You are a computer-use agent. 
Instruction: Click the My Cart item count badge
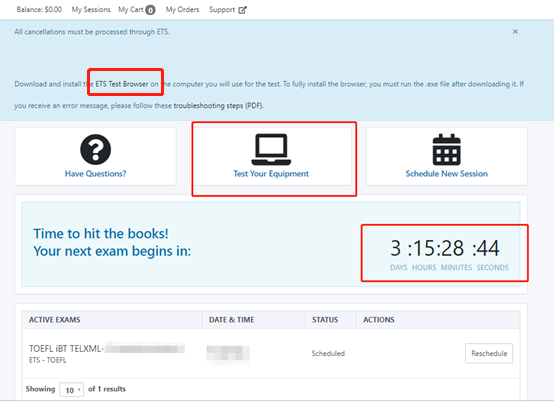151,10
